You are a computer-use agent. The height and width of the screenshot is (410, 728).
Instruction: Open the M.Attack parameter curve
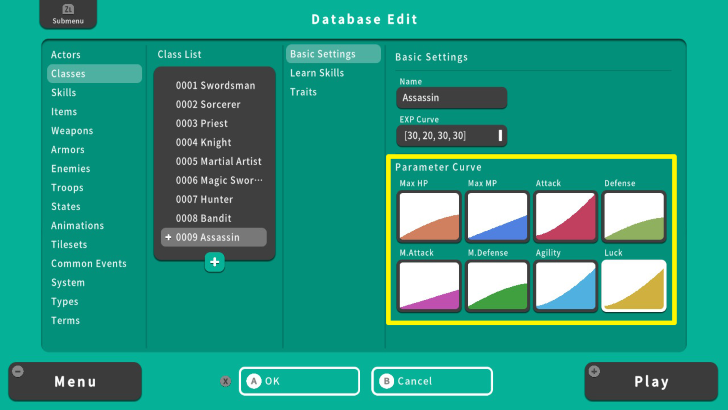pos(429,286)
